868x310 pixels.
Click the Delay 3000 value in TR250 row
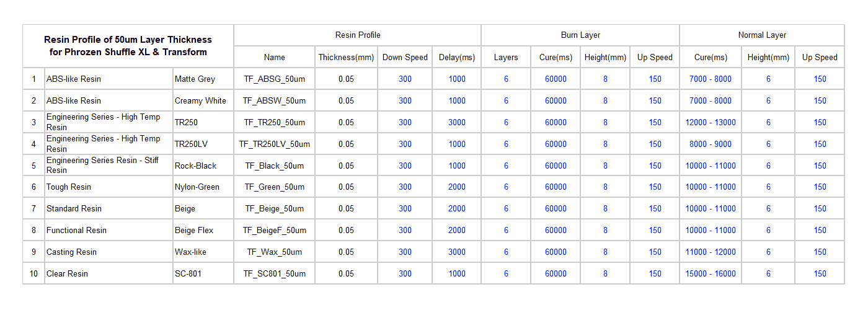(457, 123)
